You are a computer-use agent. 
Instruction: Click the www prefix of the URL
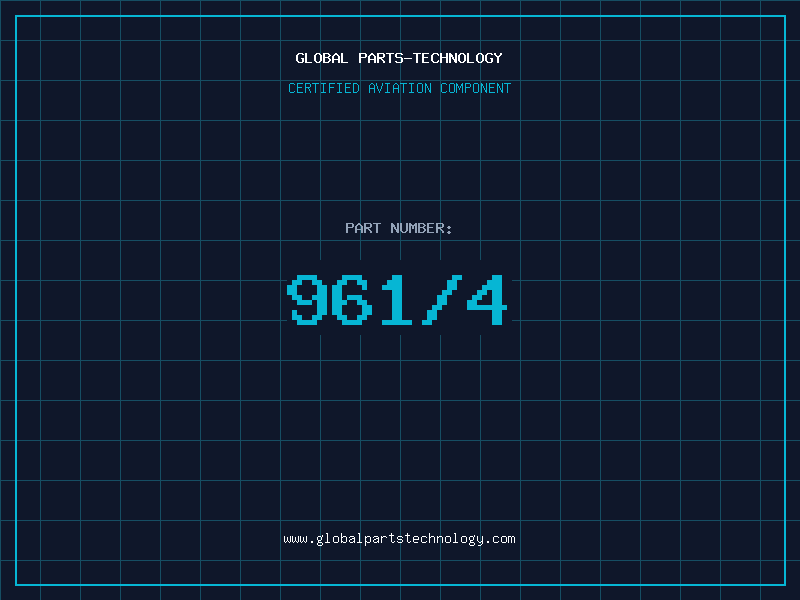point(295,539)
